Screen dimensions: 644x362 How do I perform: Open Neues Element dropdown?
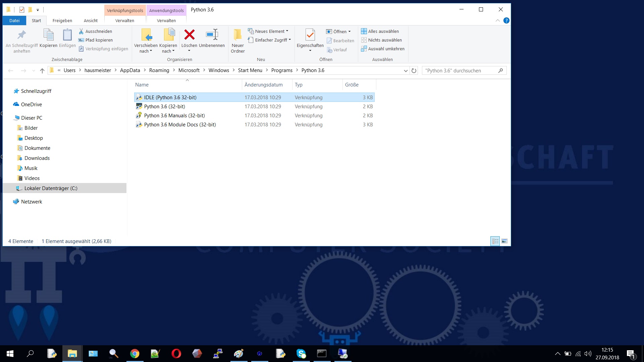pos(268,31)
